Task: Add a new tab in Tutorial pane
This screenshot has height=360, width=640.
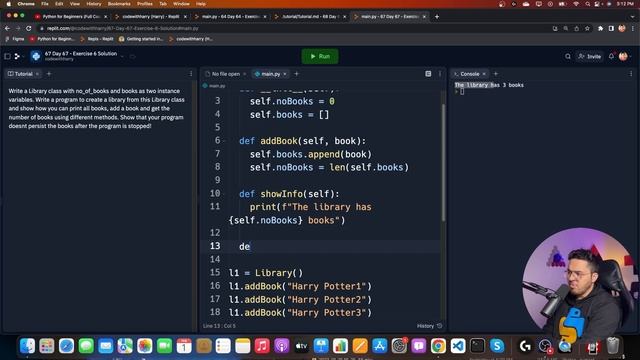Action: click(49, 74)
